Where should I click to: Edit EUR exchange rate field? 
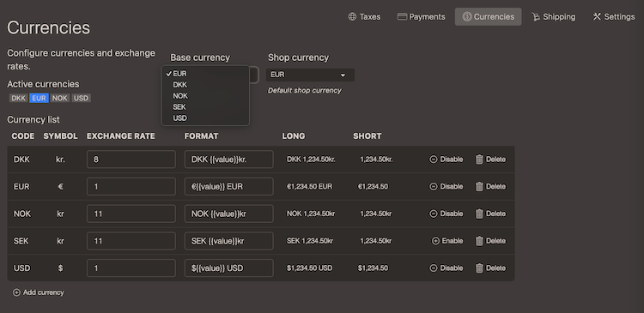(131, 187)
